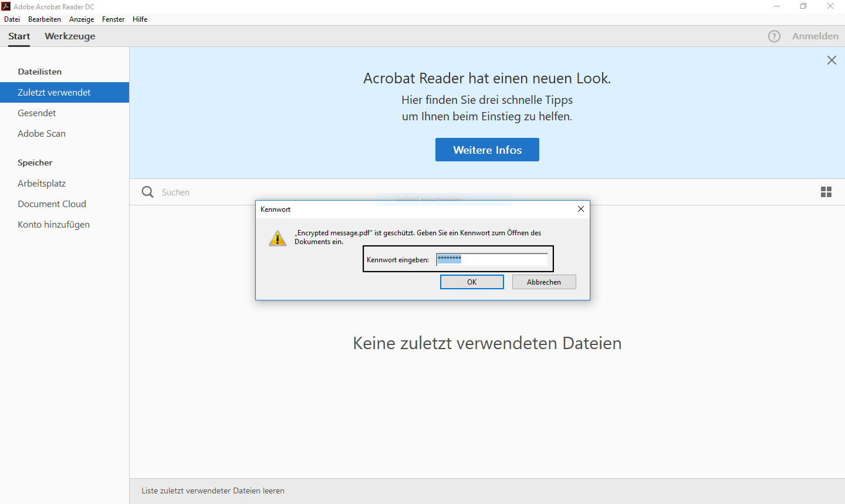Screen dimensions: 845x504
Task: Click the help question mark icon
Action: pos(775,36)
